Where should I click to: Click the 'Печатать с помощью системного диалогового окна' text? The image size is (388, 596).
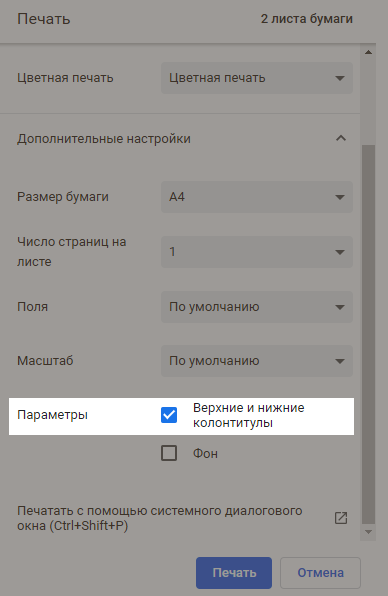click(x=160, y=518)
